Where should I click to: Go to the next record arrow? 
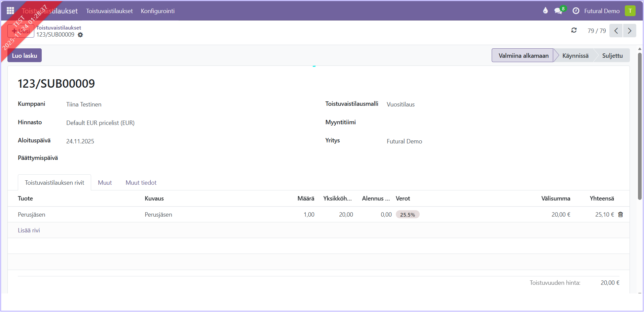point(629,31)
